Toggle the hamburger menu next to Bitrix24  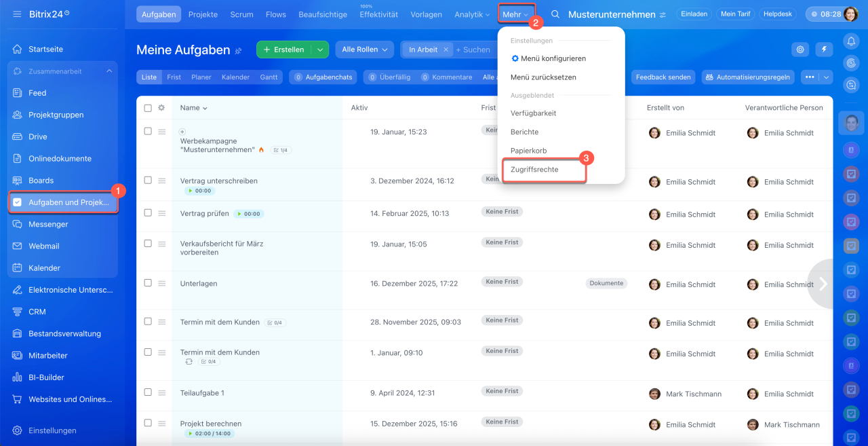pos(17,14)
